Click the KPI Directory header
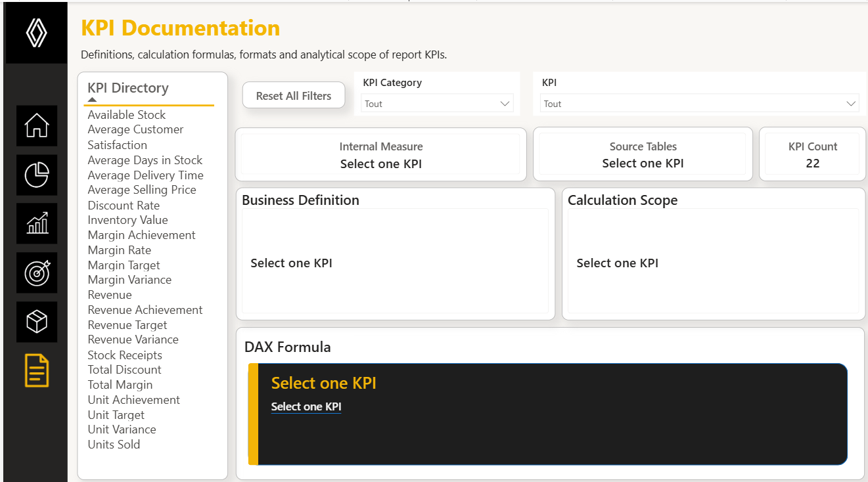The image size is (868, 482). 128,88
